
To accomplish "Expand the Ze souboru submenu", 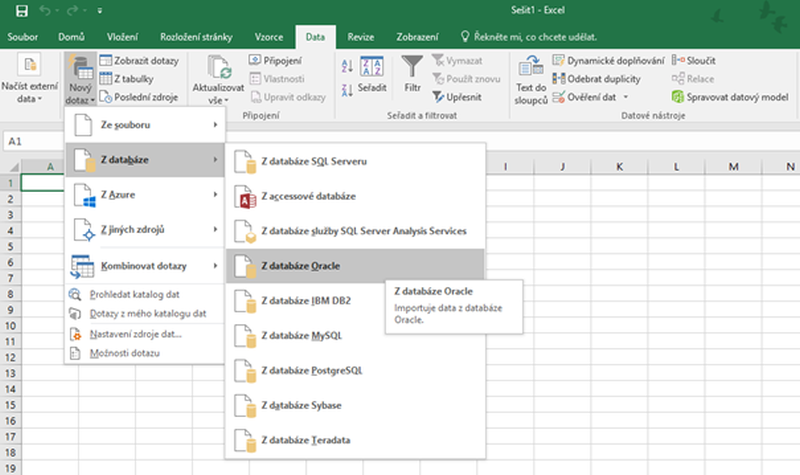I will 145,124.
